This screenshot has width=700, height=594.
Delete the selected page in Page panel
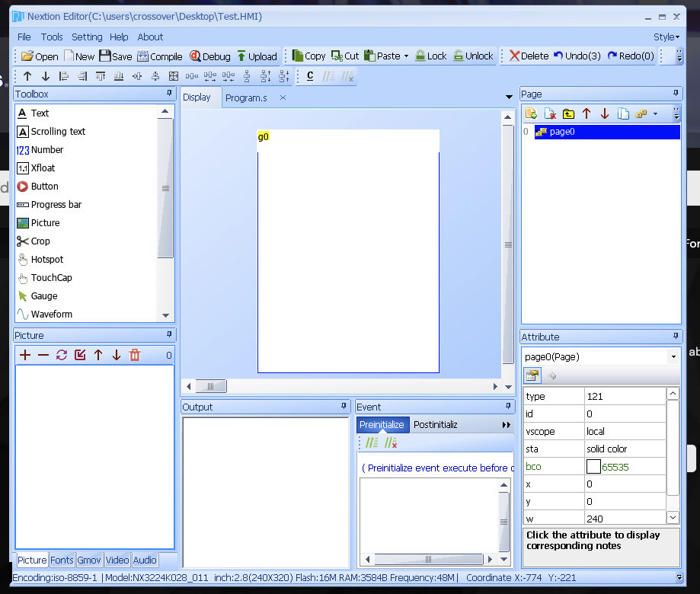(550, 113)
